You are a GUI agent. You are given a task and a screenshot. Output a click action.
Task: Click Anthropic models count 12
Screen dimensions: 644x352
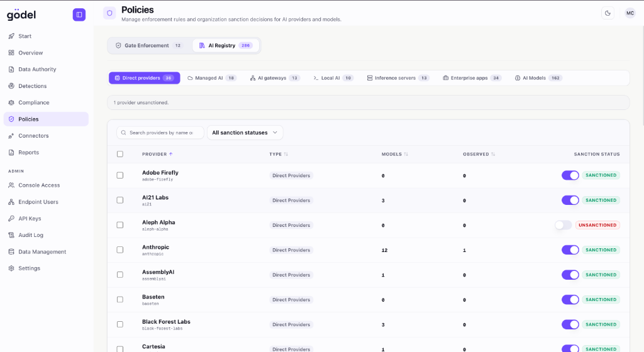384,250
